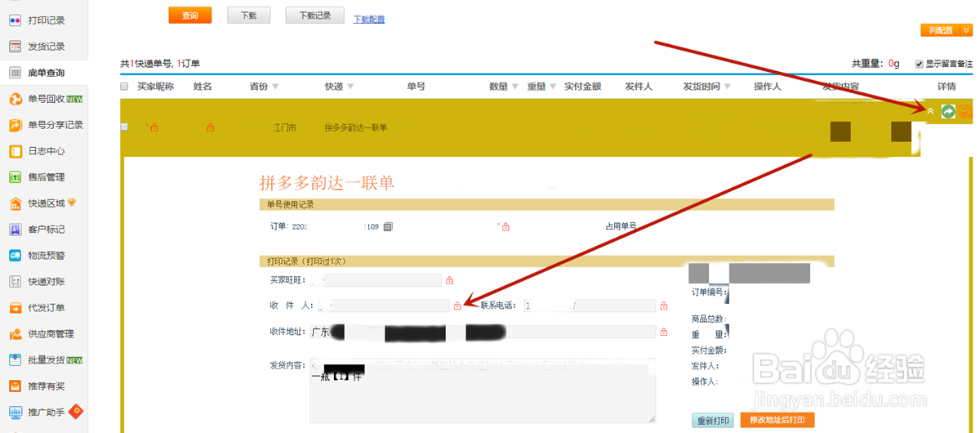Toggle 显示留言备注 checkbox
Image resolution: width=980 pixels, height=433 pixels.
coord(920,64)
